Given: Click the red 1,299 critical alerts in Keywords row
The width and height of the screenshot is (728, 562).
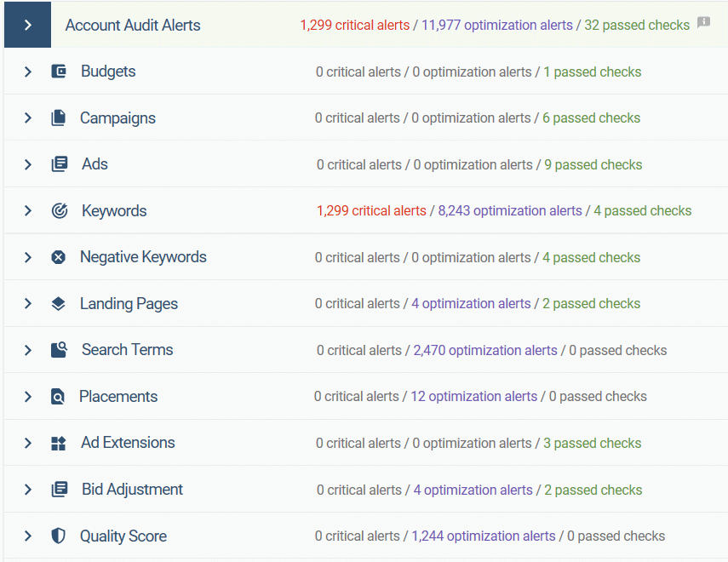Looking at the screenshot, I should (x=370, y=211).
